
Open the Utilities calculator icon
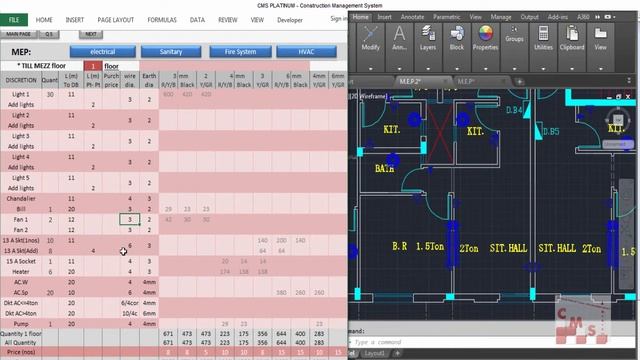tap(543, 33)
